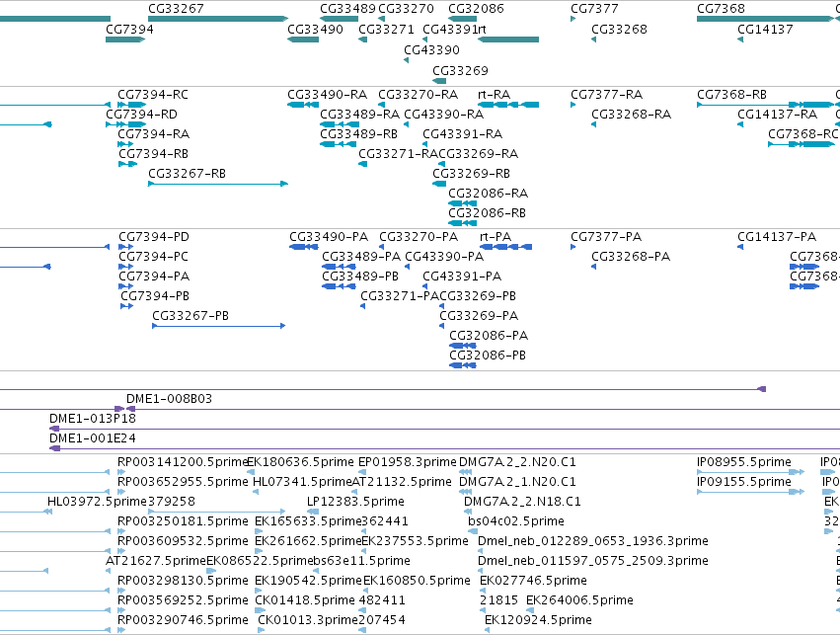
Task: Select the CG14137 gene label
Action: pyautogui.click(x=765, y=30)
